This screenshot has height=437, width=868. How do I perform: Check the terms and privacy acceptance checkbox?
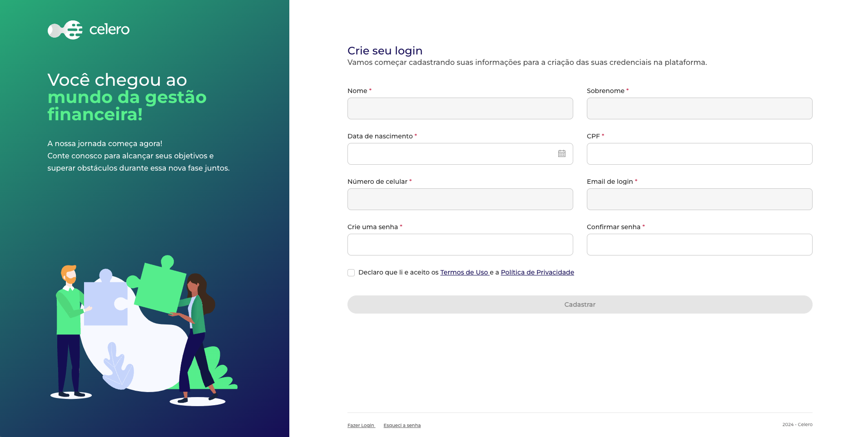pos(351,272)
